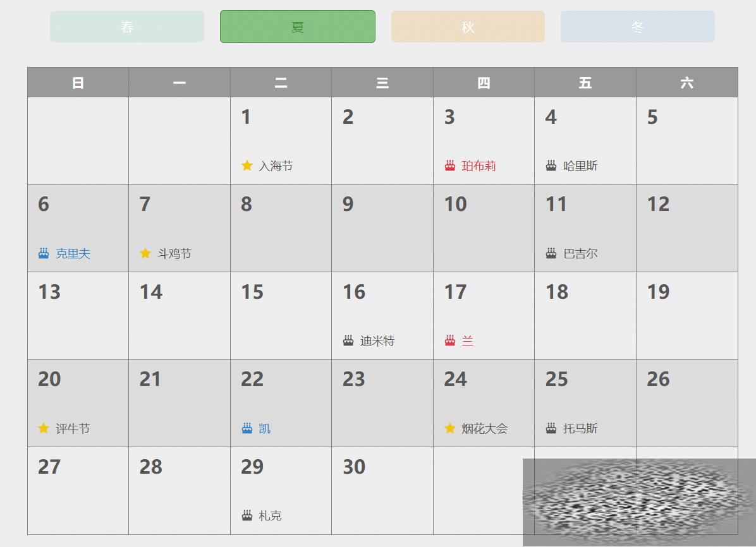Click the star icon beside 烟花大会

tap(450, 428)
